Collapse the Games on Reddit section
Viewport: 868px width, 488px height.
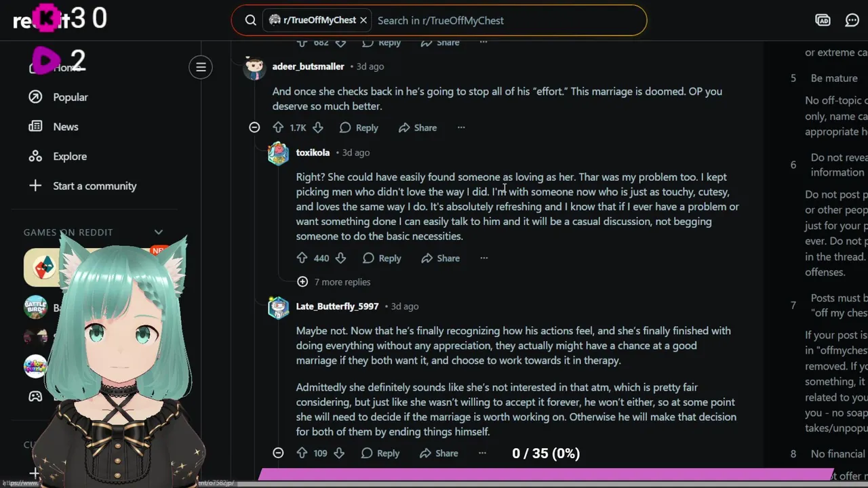(x=159, y=232)
